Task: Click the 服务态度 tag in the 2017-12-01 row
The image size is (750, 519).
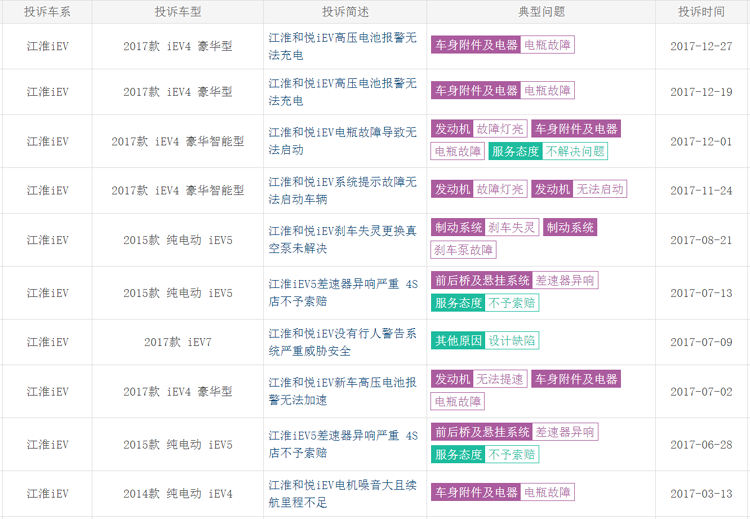Action: click(515, 151)
